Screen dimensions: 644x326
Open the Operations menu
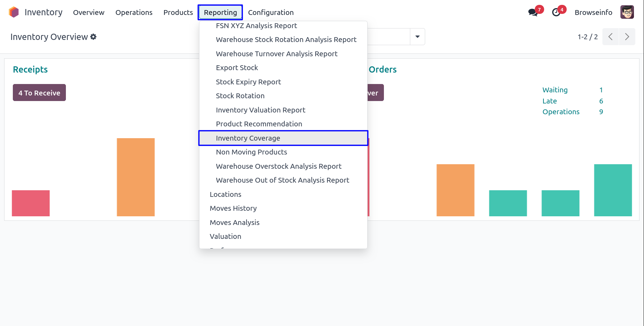134,12
